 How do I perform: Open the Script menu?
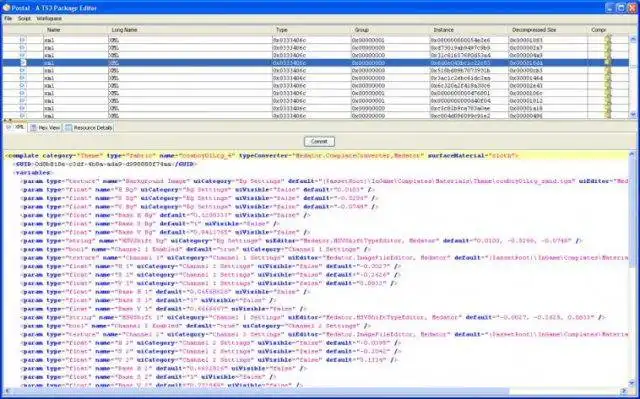point(24,18)
